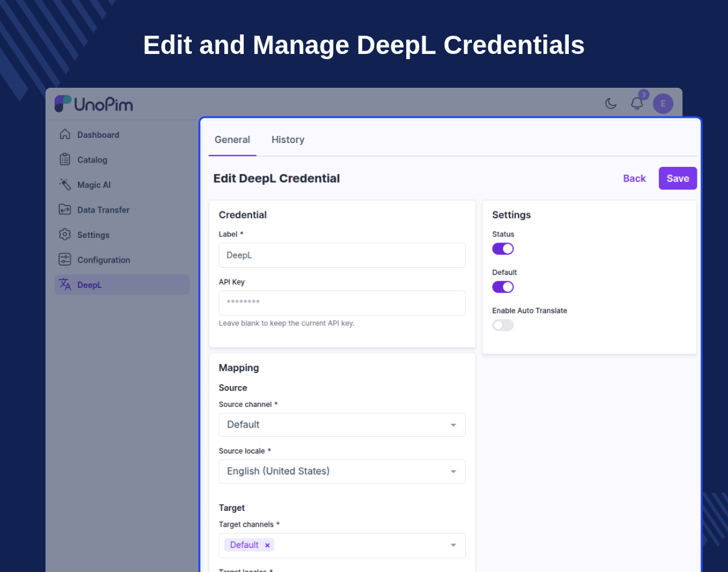Focus the API Key field
The height and width of the screenshot is (572, 728).
tap(342, 303)
